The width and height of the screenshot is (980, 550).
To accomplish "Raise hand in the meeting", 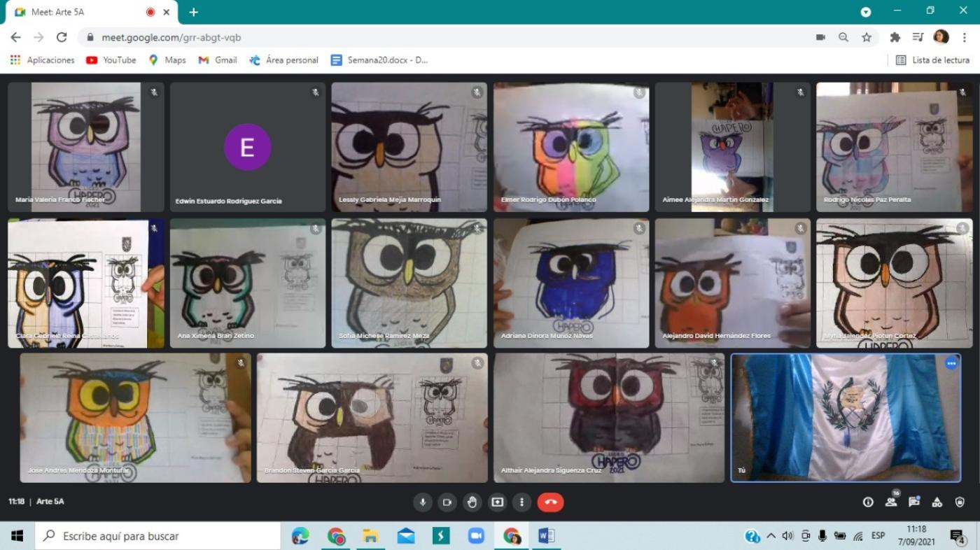I will tap(472, 502).
